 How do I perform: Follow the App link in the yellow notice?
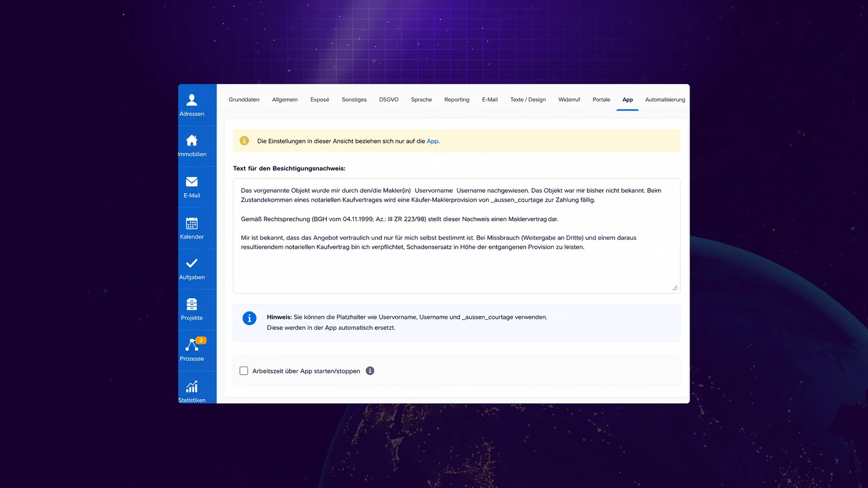pos(432,141)
